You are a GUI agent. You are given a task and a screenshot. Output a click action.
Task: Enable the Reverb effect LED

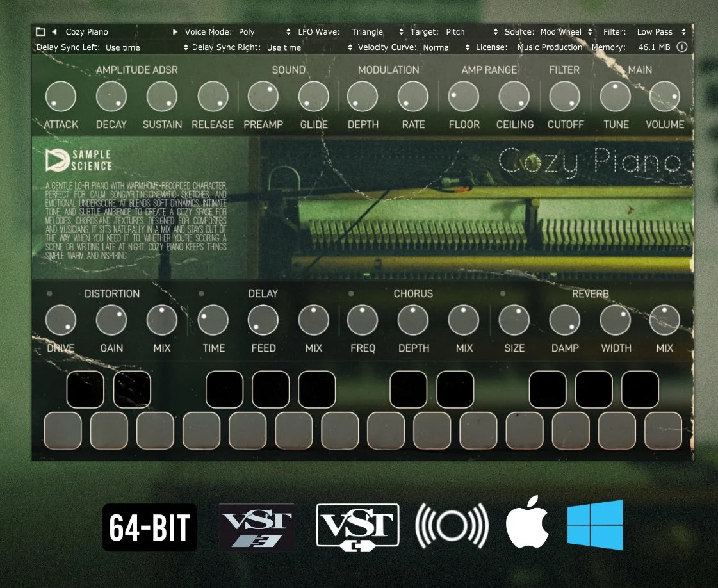point(503,294)
